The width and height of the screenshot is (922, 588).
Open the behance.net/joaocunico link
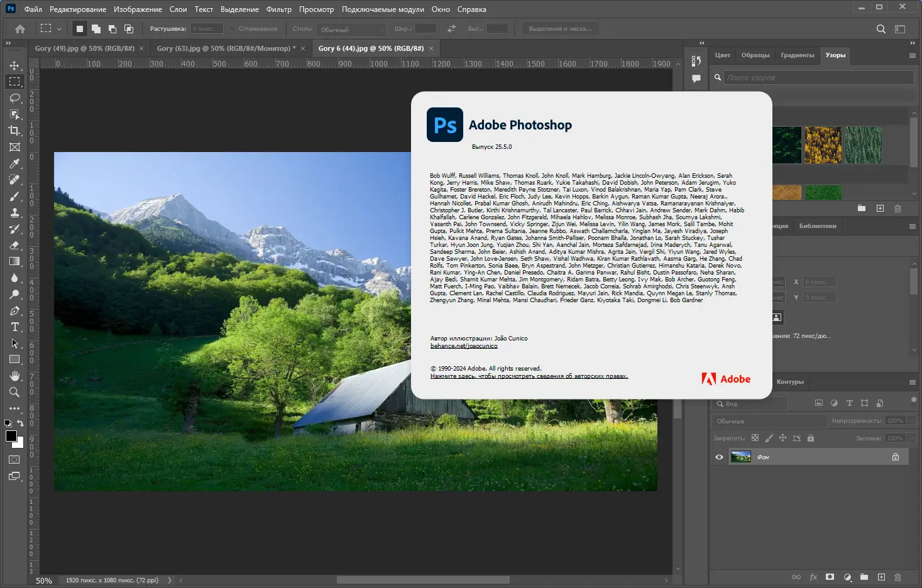(x=463, y=346)
